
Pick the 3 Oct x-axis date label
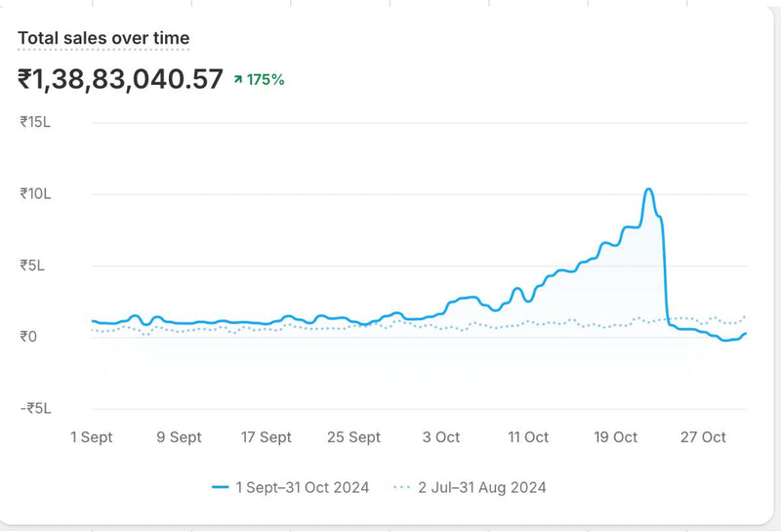[440, 437]
